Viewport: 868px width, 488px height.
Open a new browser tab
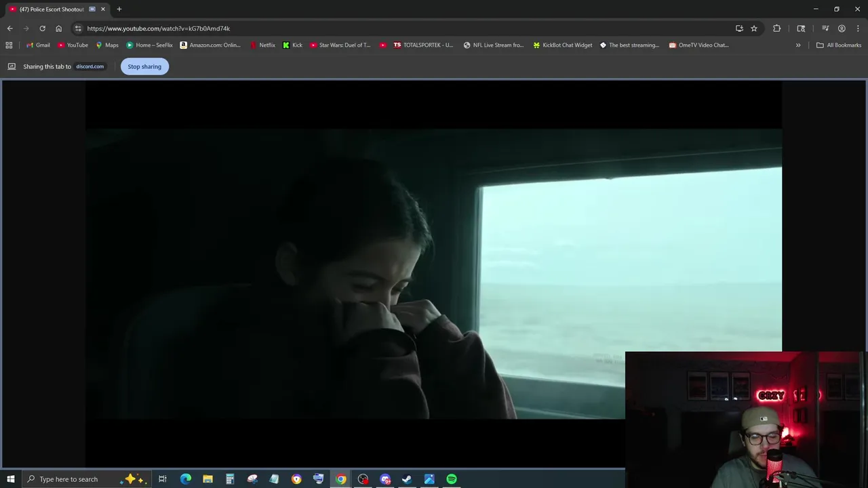click(x=119, y=9)
